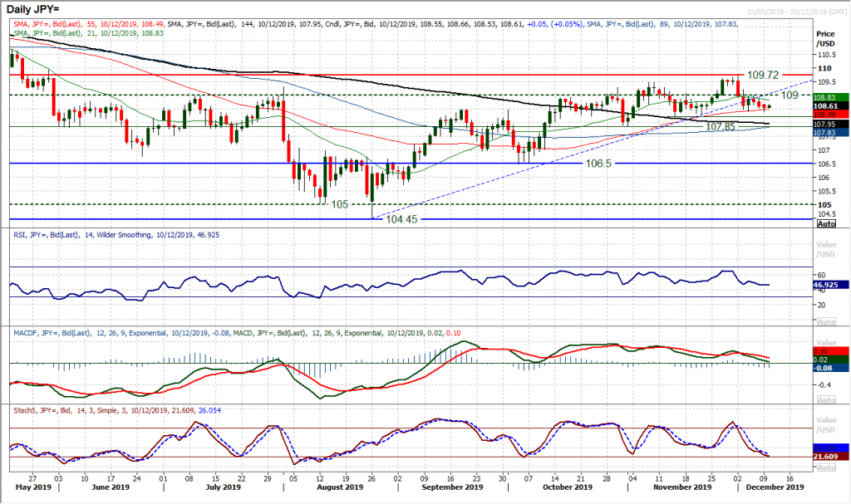Screen dimensions: 851x504
Task: Select the red SMA 55 legend entry
Action: pyautogui.click(x=66, y=23)
